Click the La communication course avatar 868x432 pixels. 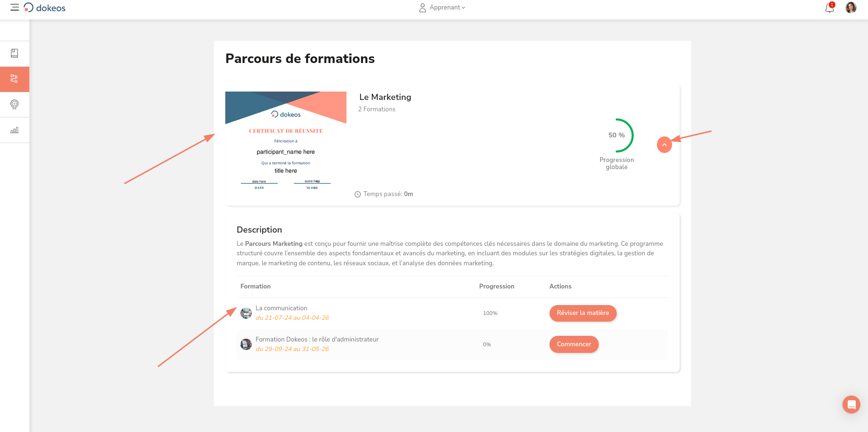[246, 313]
